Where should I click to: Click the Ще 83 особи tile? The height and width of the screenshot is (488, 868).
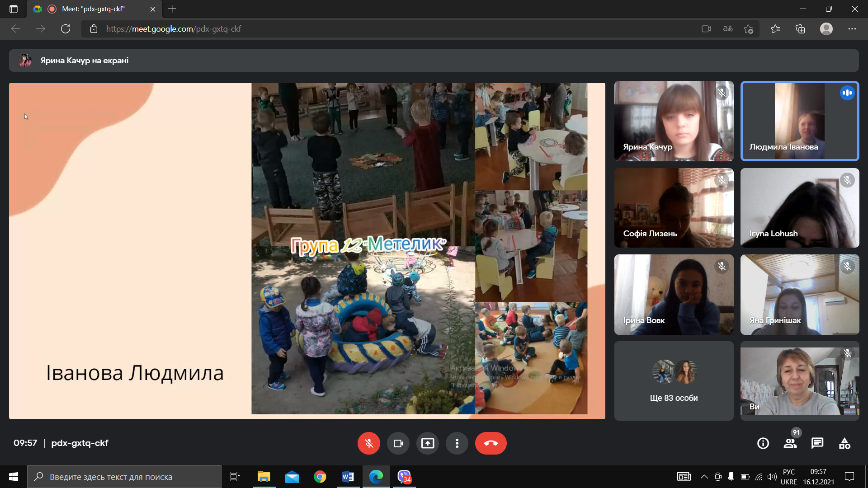(x=674, y=381)
